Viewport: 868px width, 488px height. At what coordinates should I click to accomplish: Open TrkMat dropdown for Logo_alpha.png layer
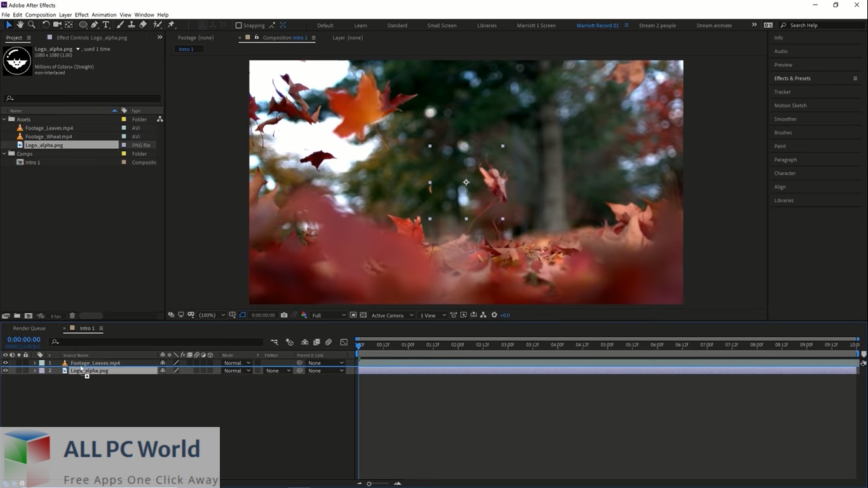(x=278, y=370)
